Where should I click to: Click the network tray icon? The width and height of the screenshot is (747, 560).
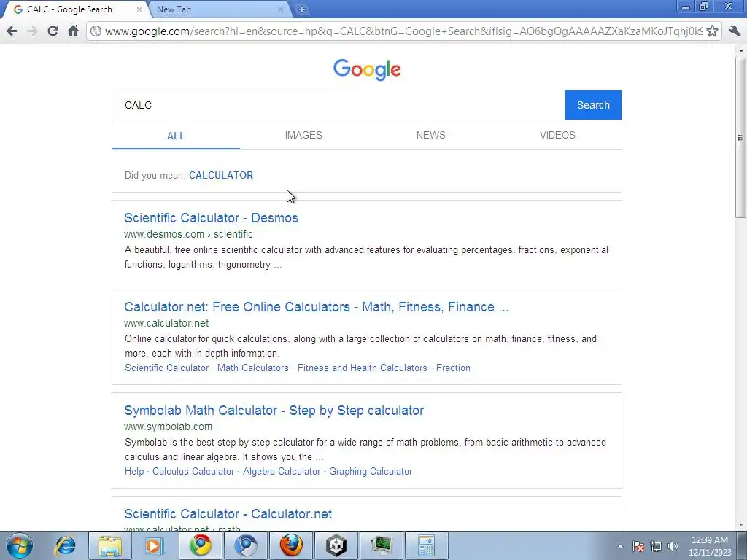click(656, 546)
